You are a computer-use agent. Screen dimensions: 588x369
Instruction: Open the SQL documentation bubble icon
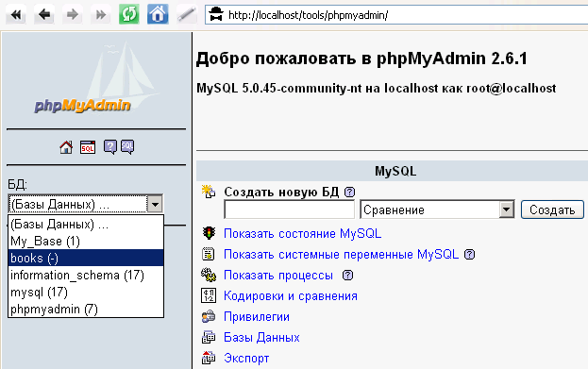[x=127, y=147]
